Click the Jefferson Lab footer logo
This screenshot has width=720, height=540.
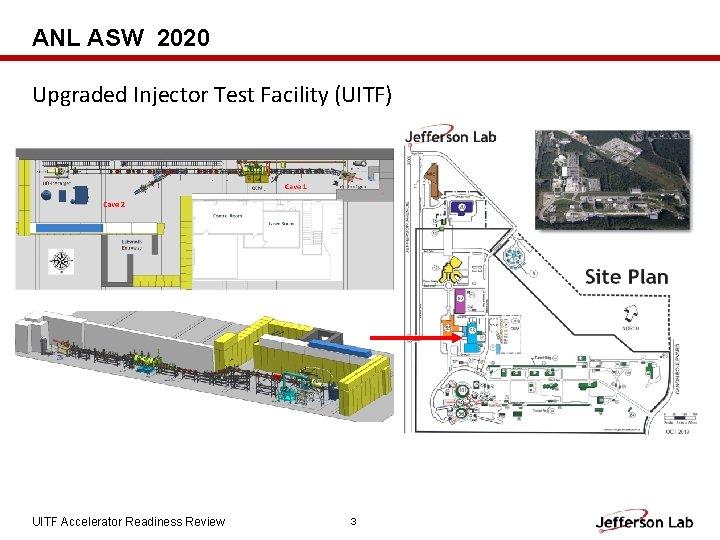pyautogui.click(x=644, y=520)
